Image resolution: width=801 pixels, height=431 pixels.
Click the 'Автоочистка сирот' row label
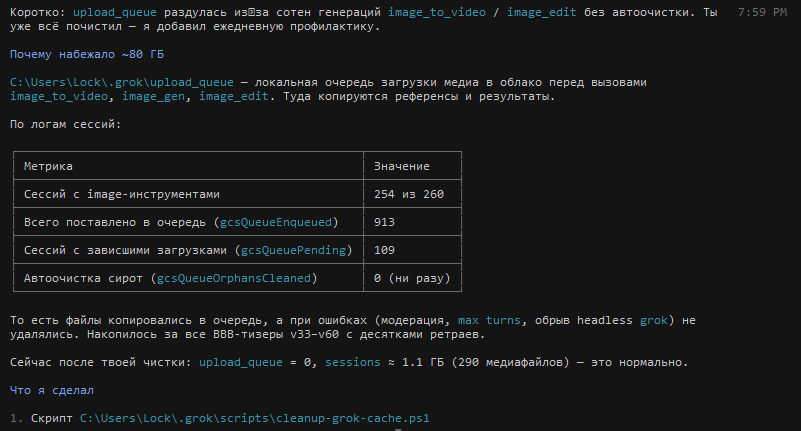[x=83, y=278]
